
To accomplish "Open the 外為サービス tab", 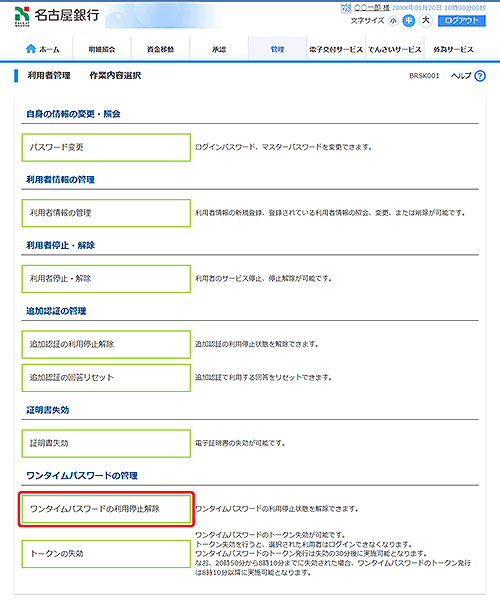I will click(453, 49).
